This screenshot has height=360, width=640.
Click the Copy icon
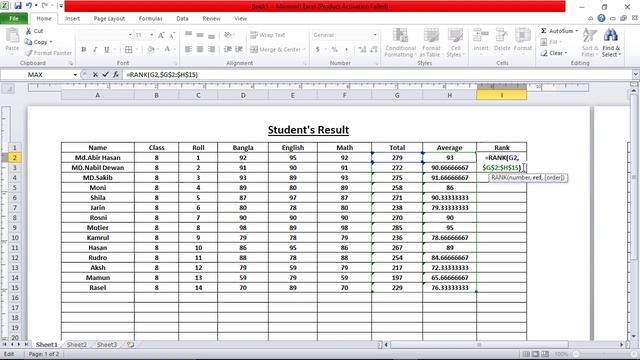pyautogui.click(x=28, y=42)
